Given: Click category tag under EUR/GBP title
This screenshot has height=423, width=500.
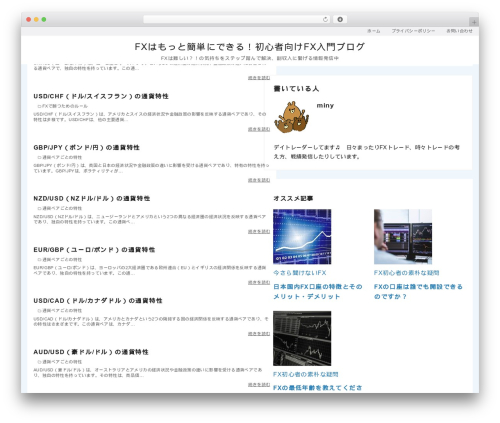Looking at the screenshot, I should 60,259.
